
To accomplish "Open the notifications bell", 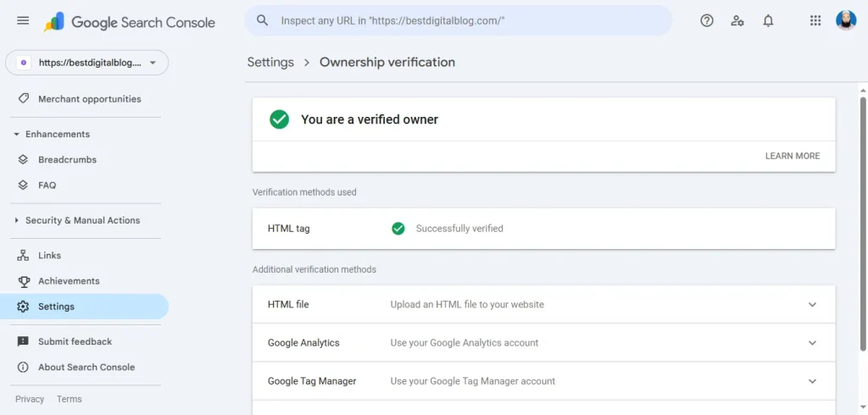I will 768,20.
